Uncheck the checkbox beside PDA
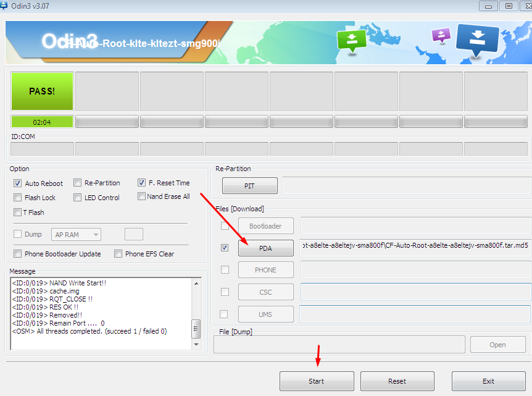Screen dimensions: 532x396 click(225, 248)
